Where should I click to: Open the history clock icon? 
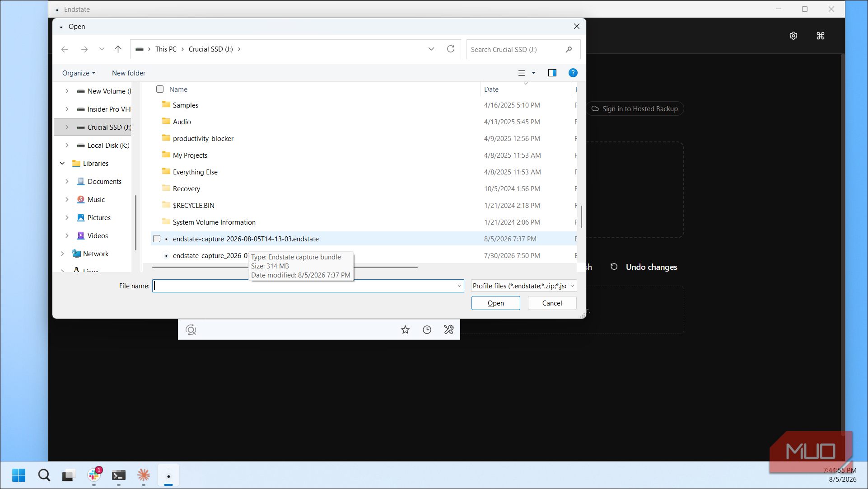coord(427,330)
